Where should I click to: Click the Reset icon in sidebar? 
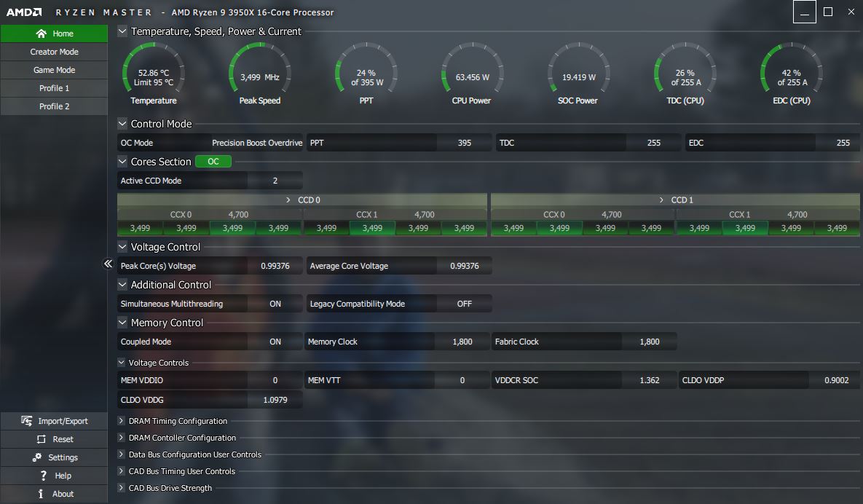click(x=41, y=439)
